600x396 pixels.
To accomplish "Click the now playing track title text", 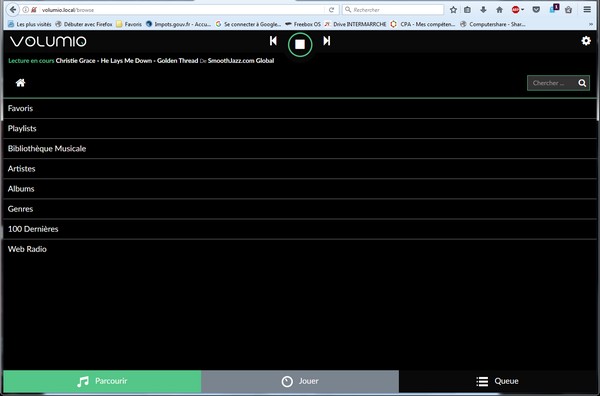I will [x=127, y=60].
